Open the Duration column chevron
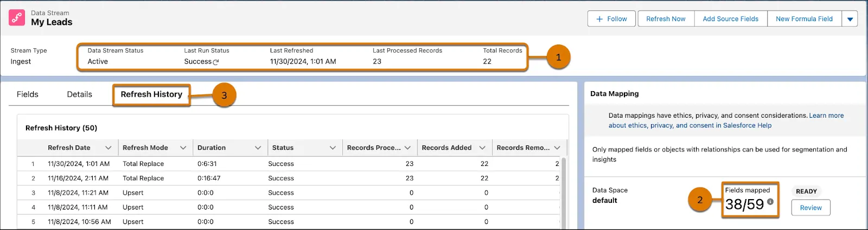This screenshot has height=230, width=868. click(x=258, y=148)
